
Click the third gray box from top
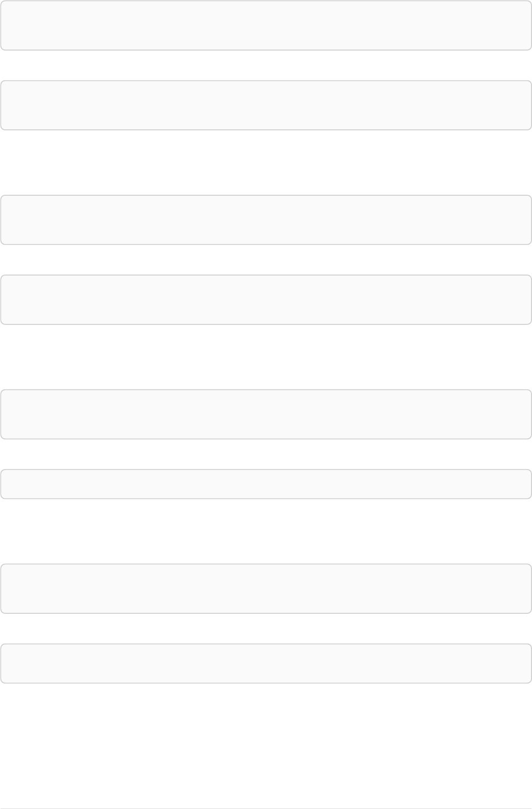click(x=266, y=220)
